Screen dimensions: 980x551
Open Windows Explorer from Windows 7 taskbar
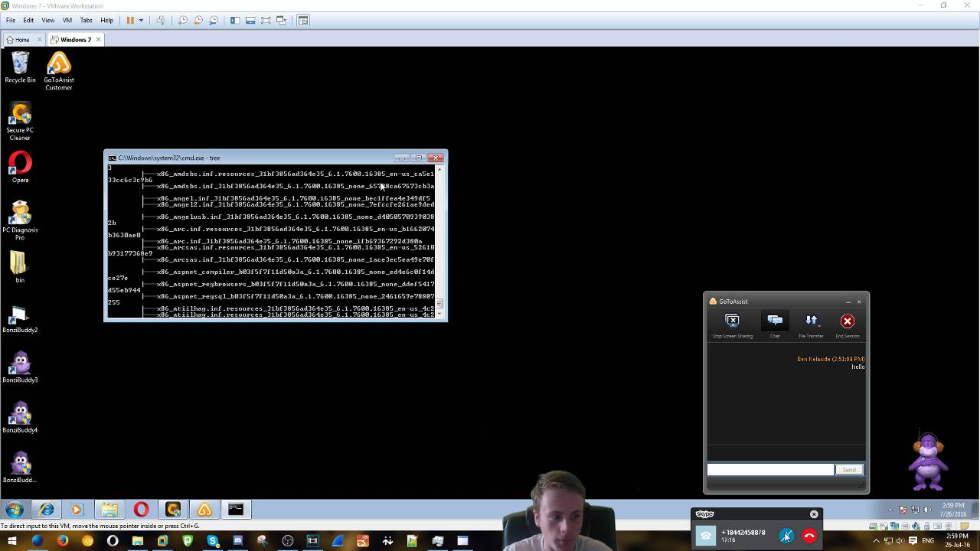pyautogui.click(x=109, y=510)
